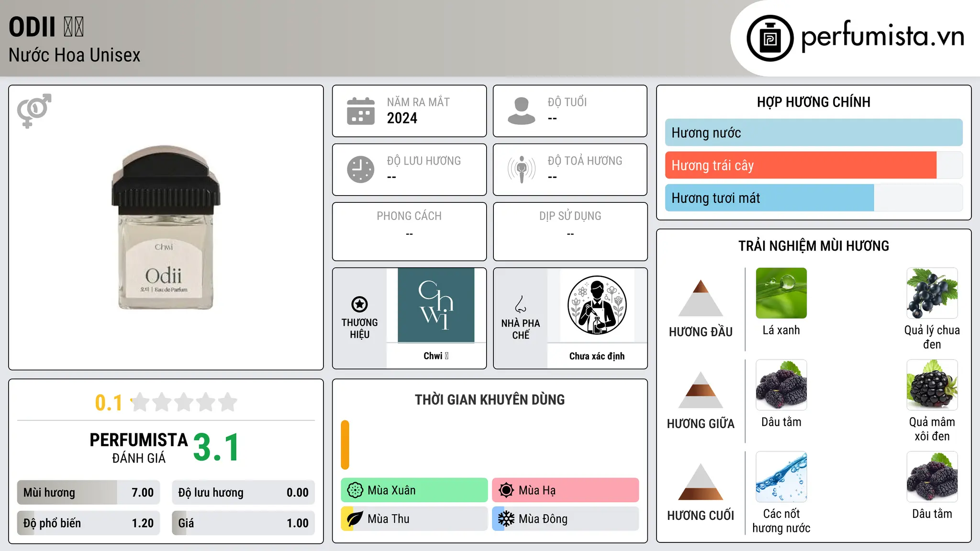This screenshot has height=551, width=980.
Task: Click the orange user rating 0.1
Action: click(109, 403)
